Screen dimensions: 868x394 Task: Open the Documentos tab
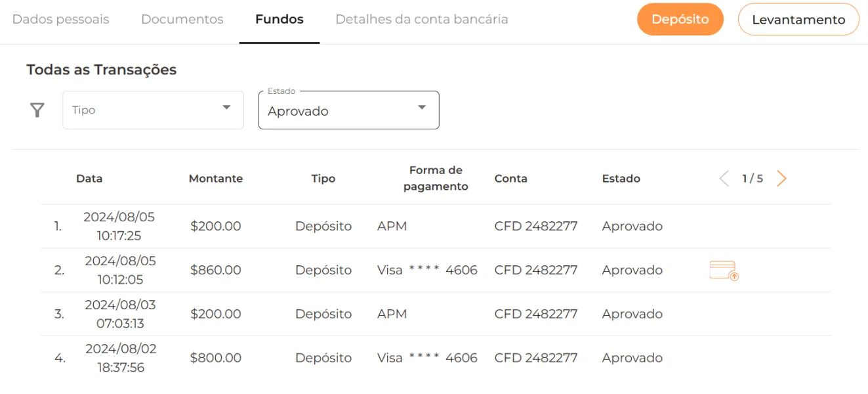[x=182, y=20]
